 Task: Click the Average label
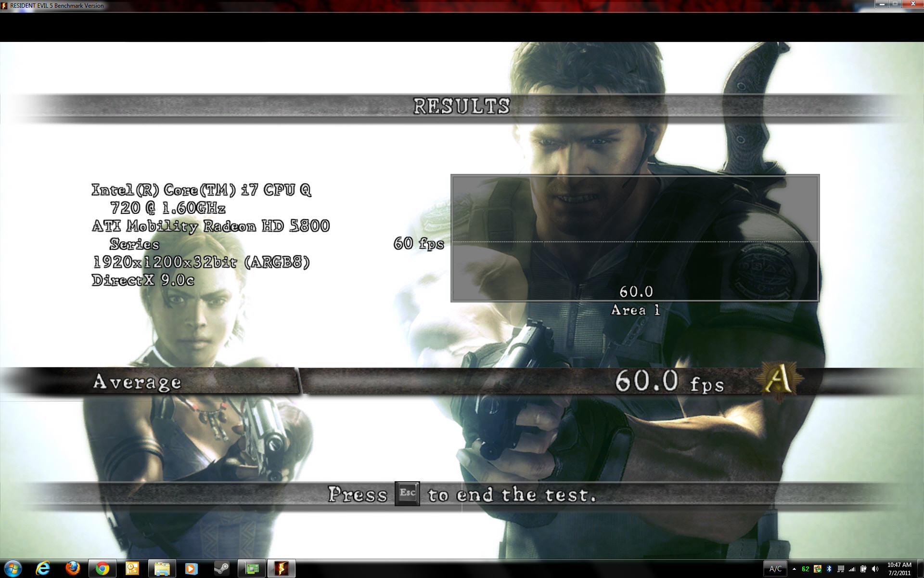tap(137, 382)
